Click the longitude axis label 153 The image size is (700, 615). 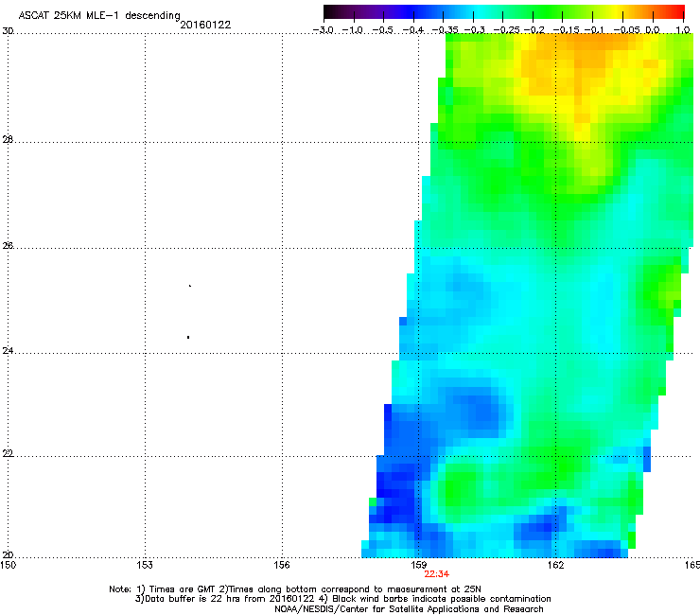145,566
